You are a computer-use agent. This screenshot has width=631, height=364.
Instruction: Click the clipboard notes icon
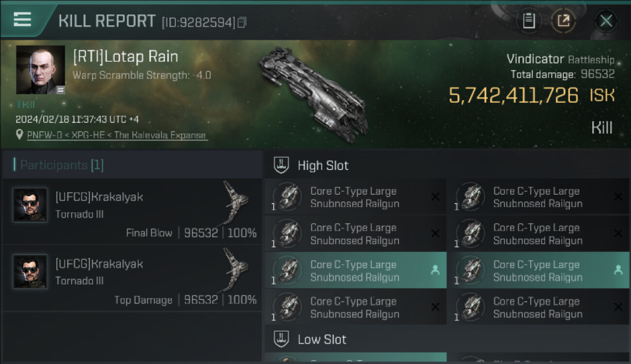(529, 21)
